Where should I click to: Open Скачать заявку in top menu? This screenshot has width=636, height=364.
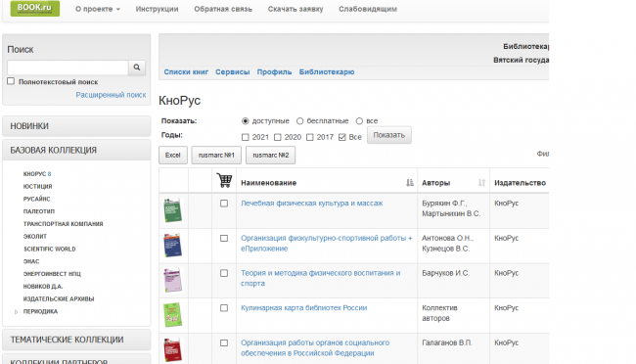tap(295, 9)
